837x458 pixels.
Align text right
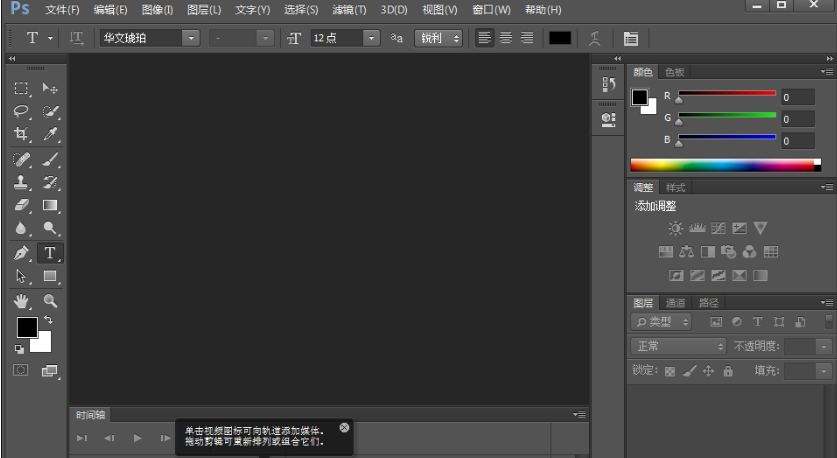coord(527,38)
